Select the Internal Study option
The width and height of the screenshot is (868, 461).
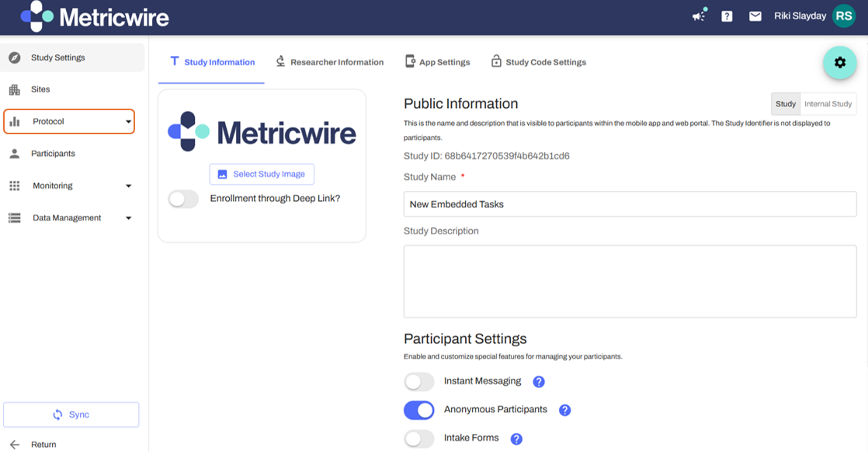tap(828, 104)
